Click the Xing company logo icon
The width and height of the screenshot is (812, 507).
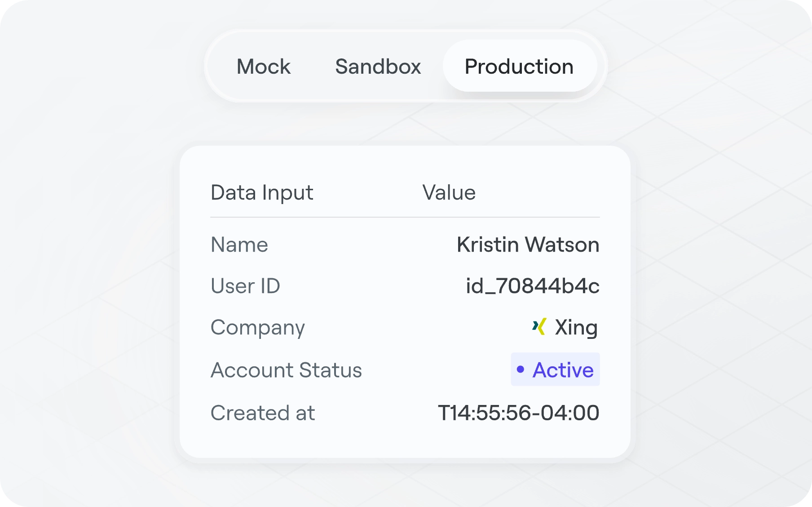pyautogui.click(x=540, y=327)
